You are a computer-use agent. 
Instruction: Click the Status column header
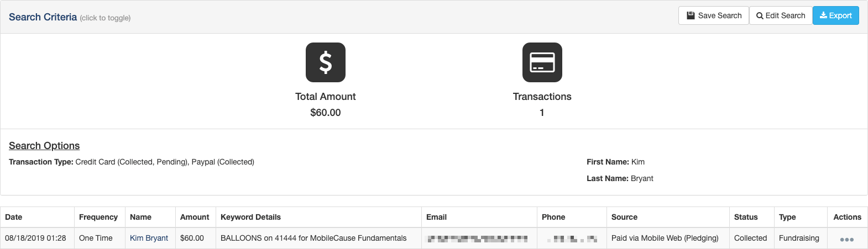[746, 217]
